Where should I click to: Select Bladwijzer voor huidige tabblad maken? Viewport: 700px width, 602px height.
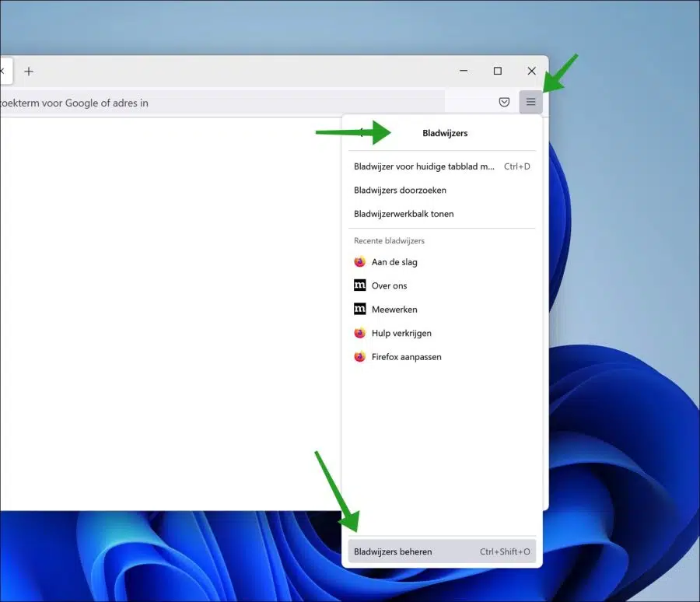442,166
